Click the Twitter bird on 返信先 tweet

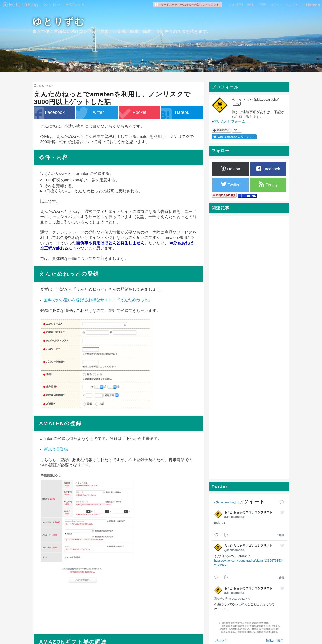[282, 588]
